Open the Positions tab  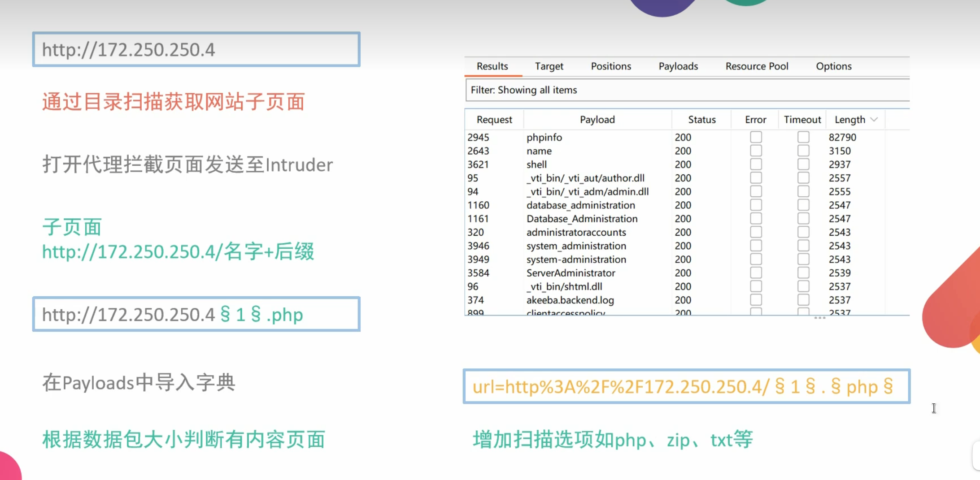[x=610, y=66]
